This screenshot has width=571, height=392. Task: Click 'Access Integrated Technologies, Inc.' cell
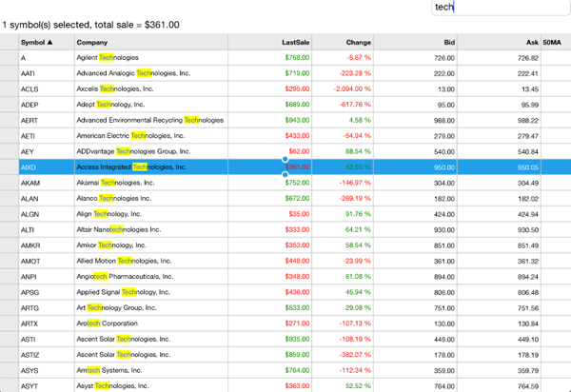(x=151, y=167)
